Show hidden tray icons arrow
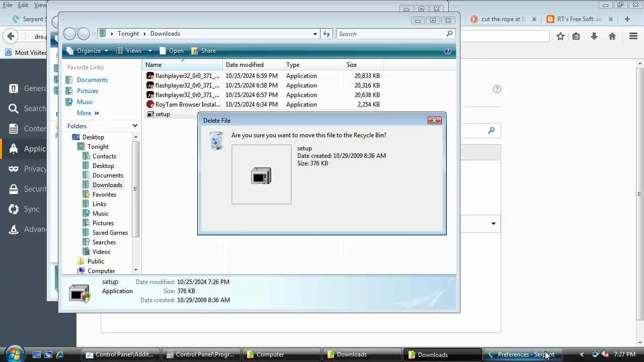 pos(582,354)
